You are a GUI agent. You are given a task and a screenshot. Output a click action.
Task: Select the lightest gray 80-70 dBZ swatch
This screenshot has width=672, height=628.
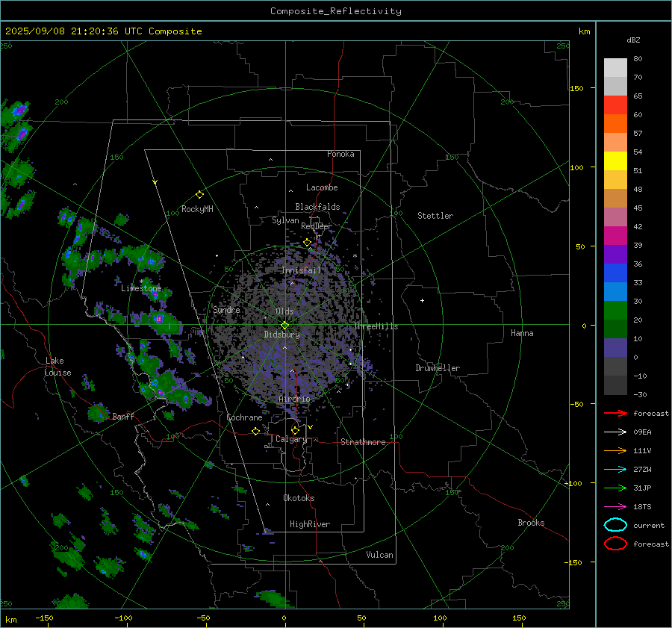pos(615,68)
